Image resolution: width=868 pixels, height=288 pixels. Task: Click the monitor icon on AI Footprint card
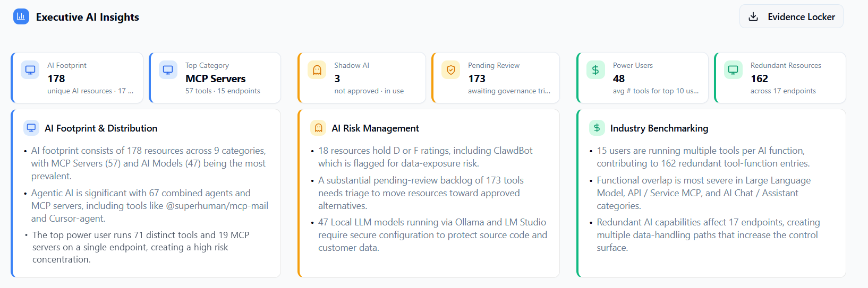coord(30,70)
